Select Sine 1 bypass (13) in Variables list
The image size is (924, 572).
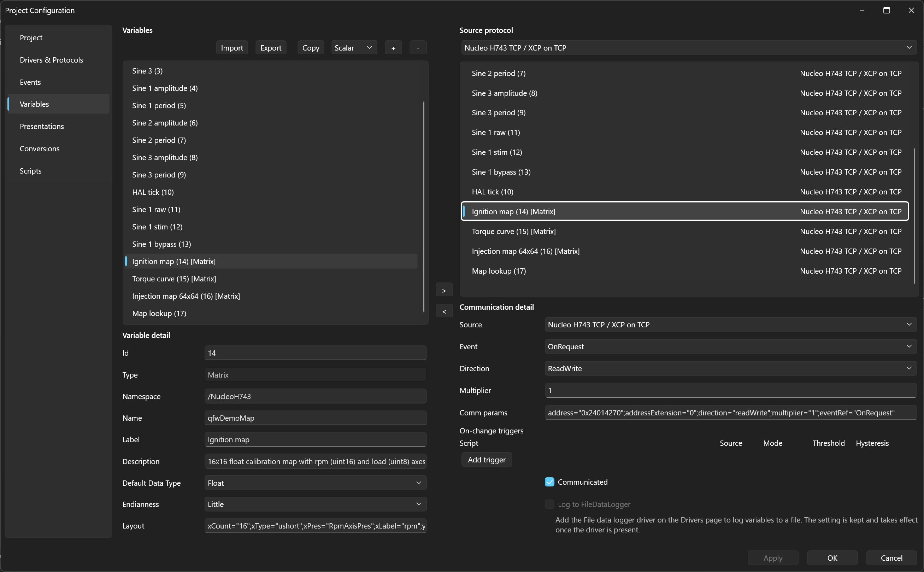coord(271,244)
